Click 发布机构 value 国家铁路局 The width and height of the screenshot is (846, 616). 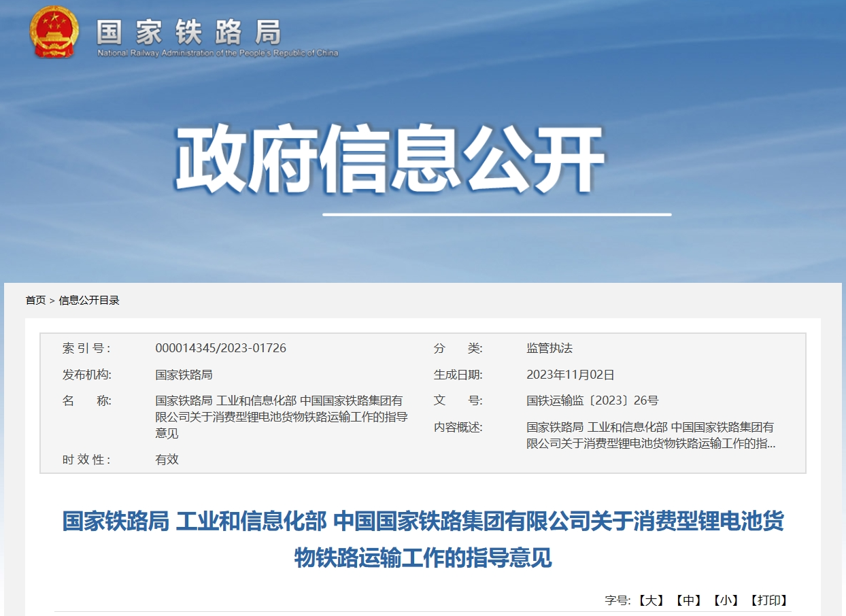pos(184,375)
